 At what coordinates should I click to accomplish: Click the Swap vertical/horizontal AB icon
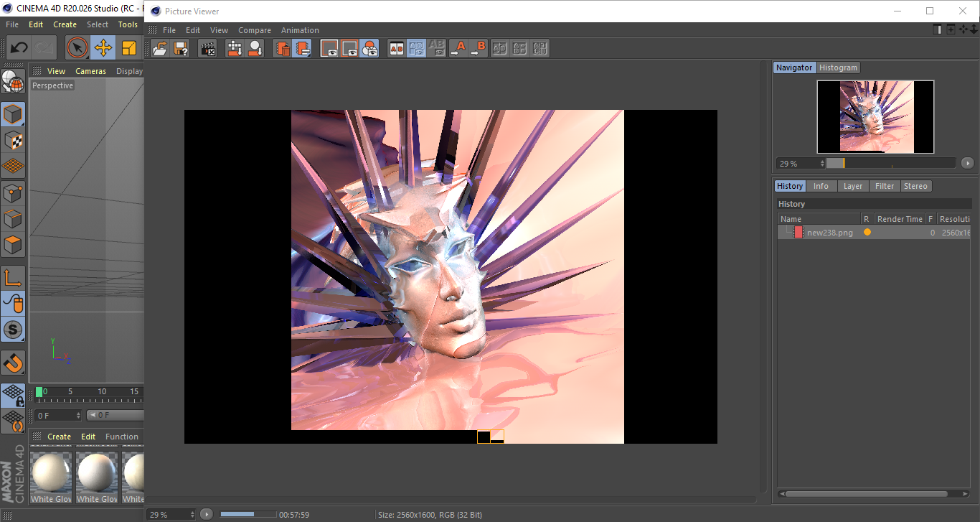[520, 48]
